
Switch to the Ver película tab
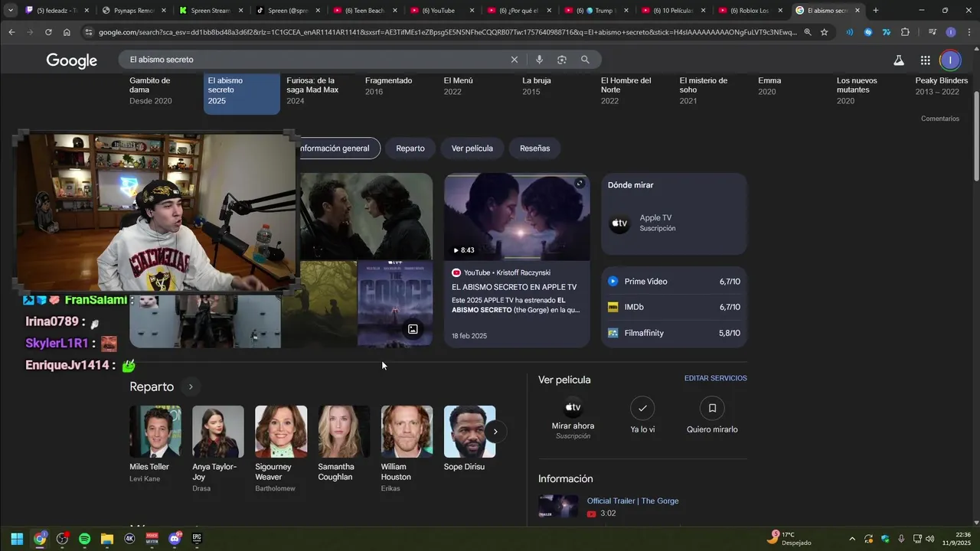(x=472, y=148)
